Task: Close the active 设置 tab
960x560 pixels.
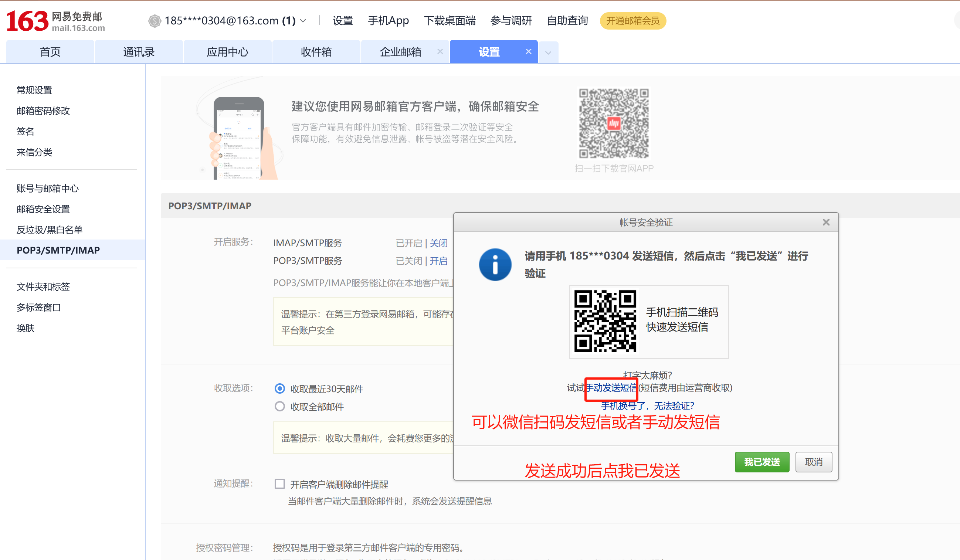Action: 528,51
